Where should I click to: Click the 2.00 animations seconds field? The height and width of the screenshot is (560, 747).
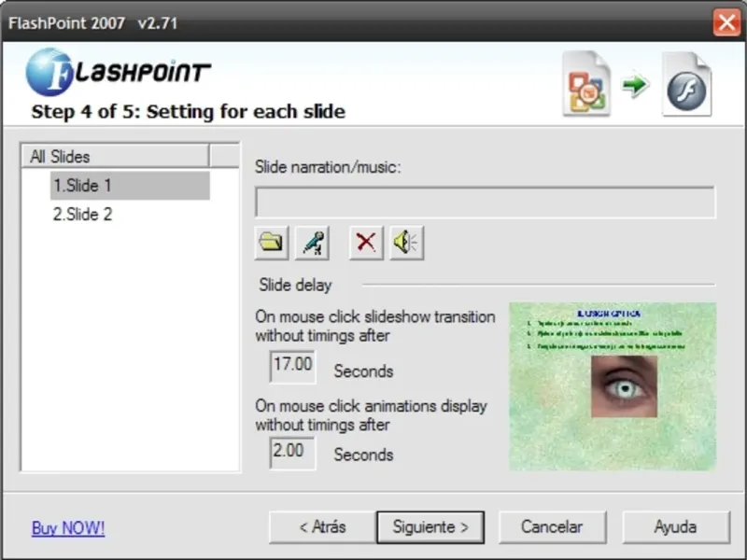291,453
